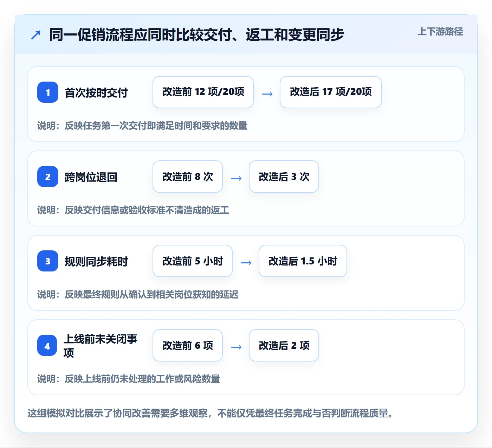This screenshot has width=492, height=448.
Task: Select the 首次按时交付 label
Action: (x=96, y=92)
